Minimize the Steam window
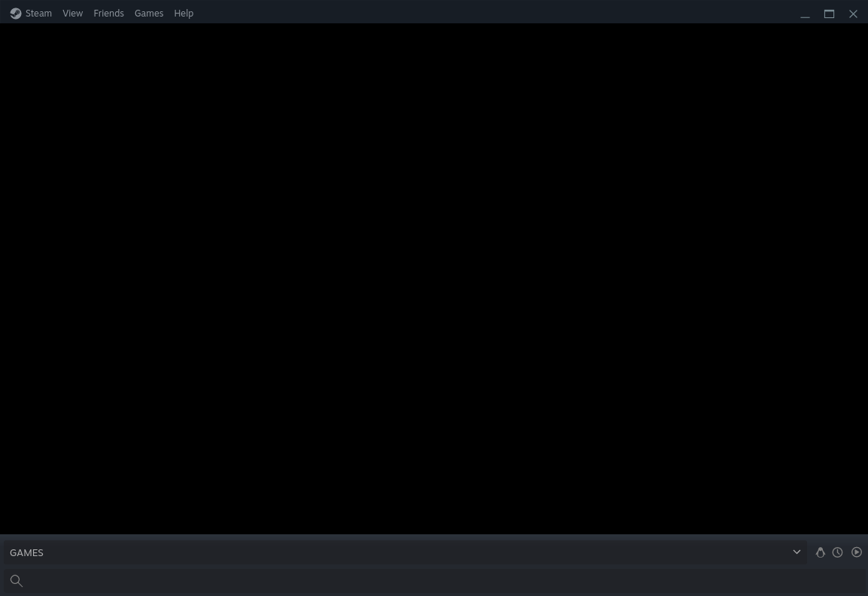The width and height of the screenshot is (868, 596). tap(805, 14)
